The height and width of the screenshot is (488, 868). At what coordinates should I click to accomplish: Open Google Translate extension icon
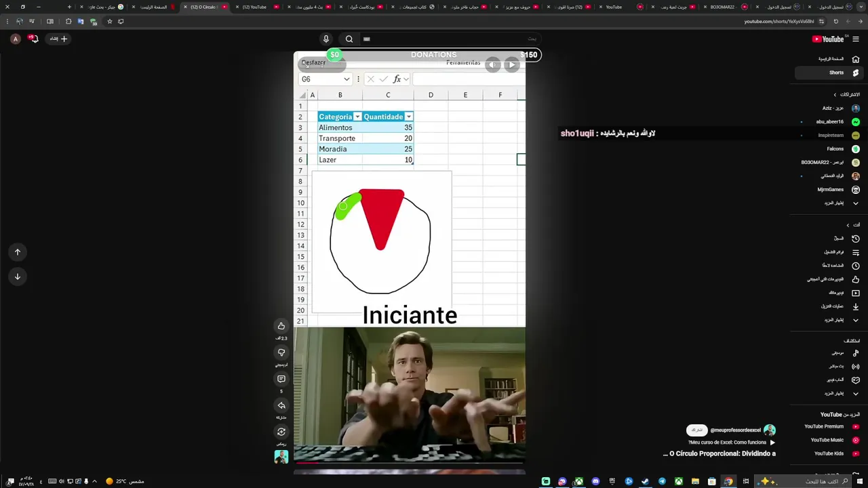[81, 22]
